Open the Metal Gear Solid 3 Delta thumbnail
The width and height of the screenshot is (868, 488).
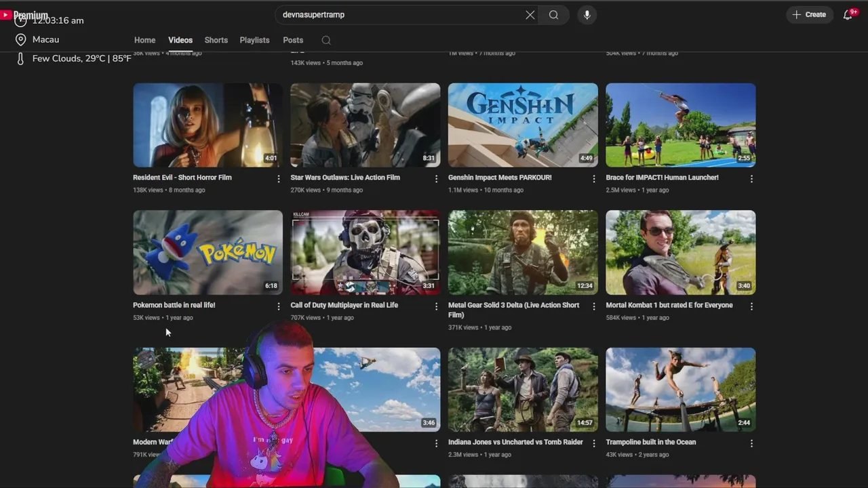[x=523, y=252]
